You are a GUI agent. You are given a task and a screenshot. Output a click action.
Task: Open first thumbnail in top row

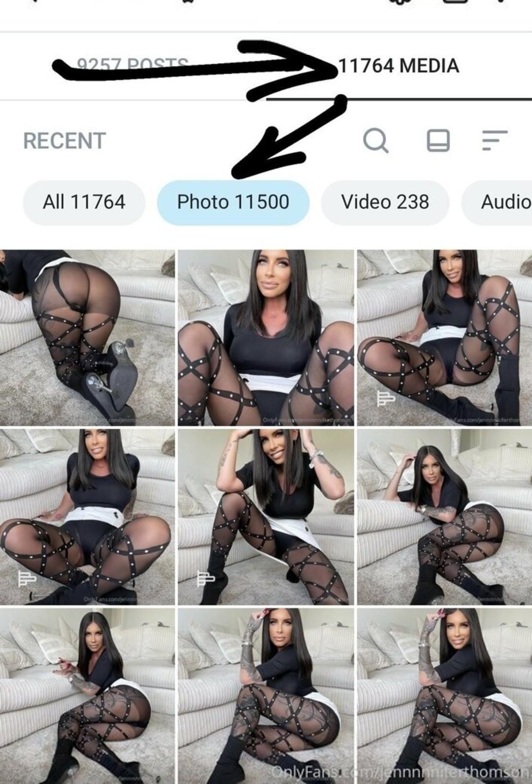(x=87, y=338)
